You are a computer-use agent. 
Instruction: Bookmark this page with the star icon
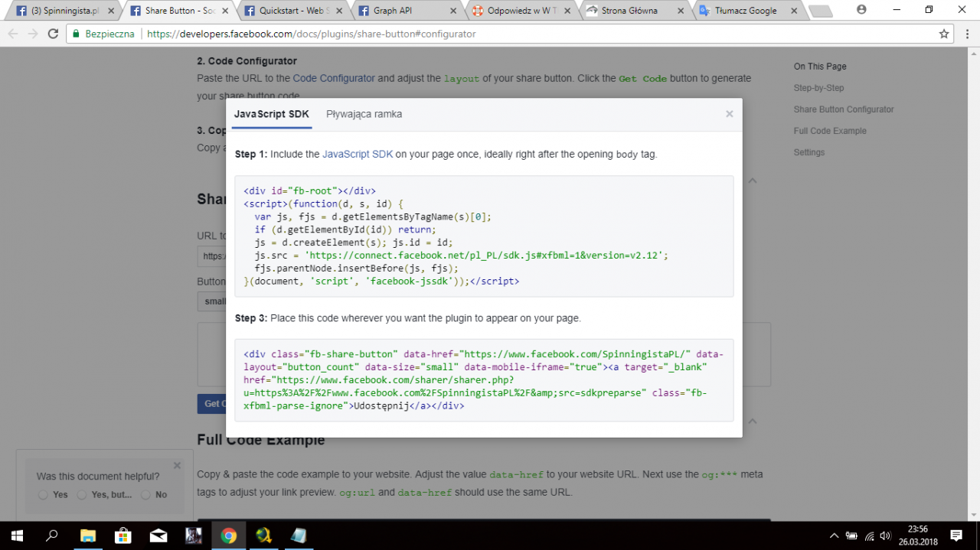pyautogui.click(x=944, y=34)
